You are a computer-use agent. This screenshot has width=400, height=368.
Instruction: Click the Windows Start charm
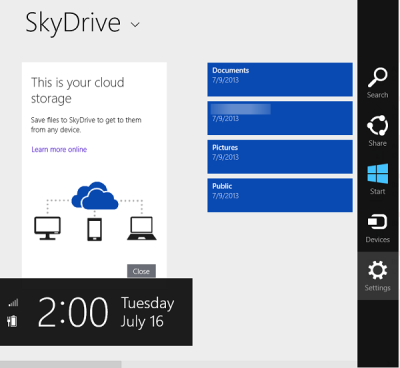pos(378,179)
